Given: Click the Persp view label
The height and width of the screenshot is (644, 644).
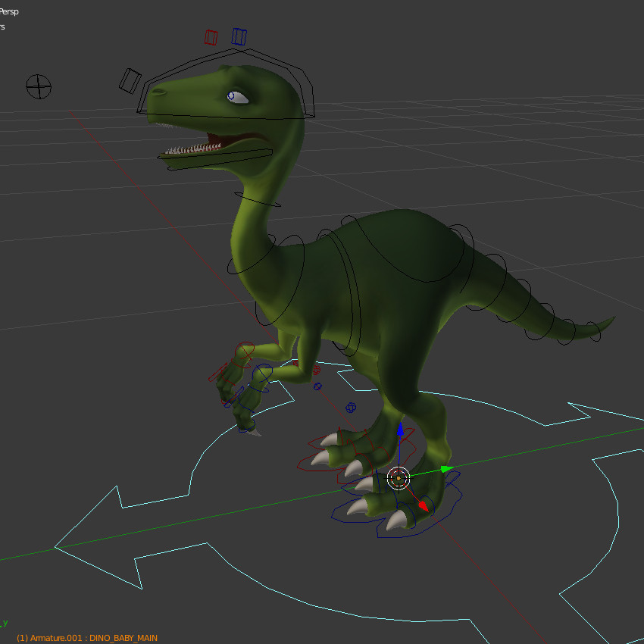Looking at the screenshot, I should pyautogui.click(x=10, y=11).
